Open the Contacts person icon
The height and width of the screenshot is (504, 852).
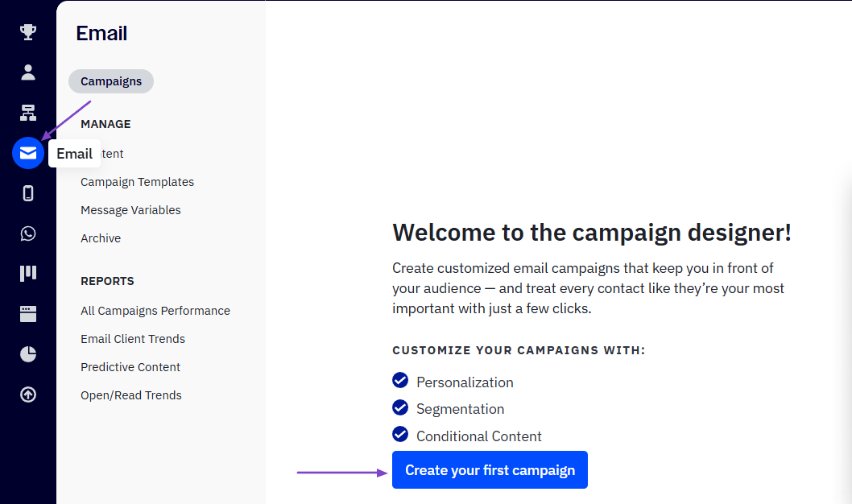click(28, 72)
